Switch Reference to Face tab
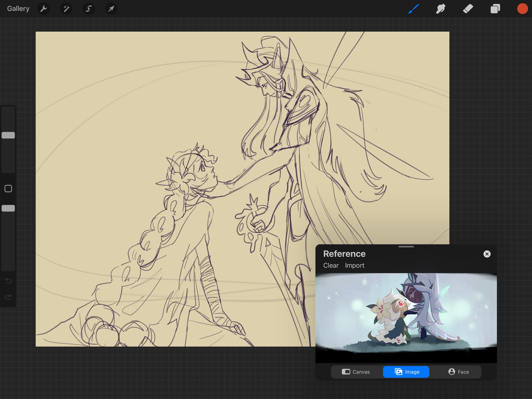 (458, 372)
